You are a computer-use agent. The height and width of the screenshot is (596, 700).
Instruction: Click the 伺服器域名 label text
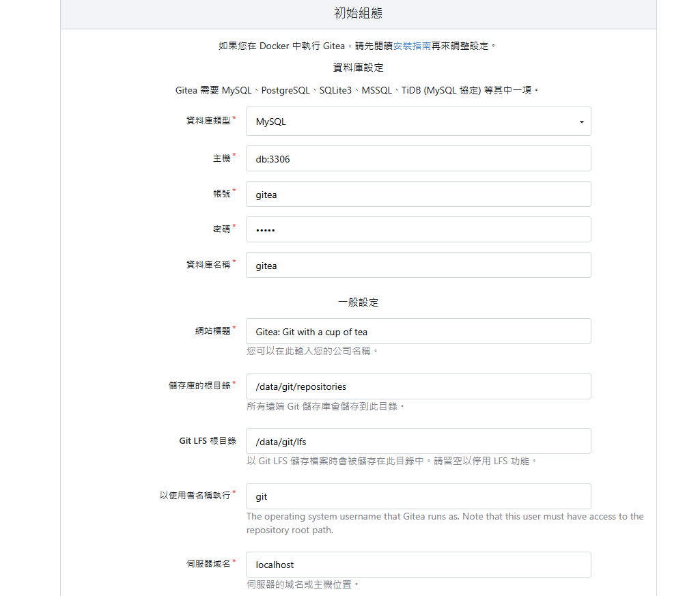pyautogui.click(x=208, y=564)
